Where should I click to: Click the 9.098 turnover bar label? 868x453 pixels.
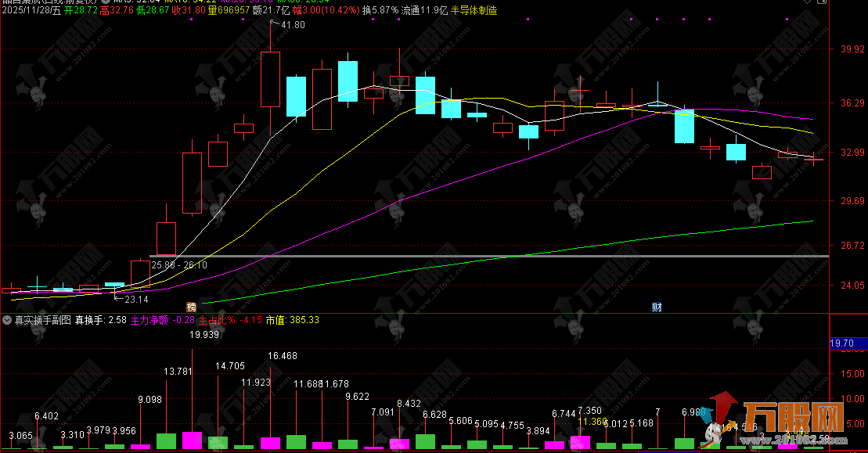point(149,399)
